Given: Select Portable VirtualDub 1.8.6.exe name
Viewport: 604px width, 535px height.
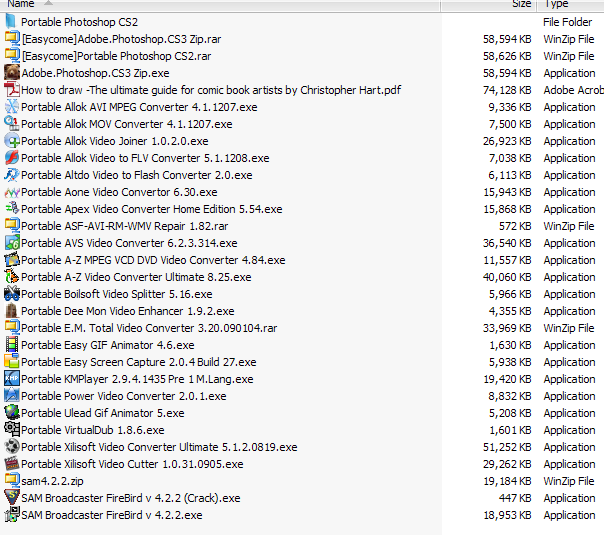Looking at the screenshot, I should [93, 430].
